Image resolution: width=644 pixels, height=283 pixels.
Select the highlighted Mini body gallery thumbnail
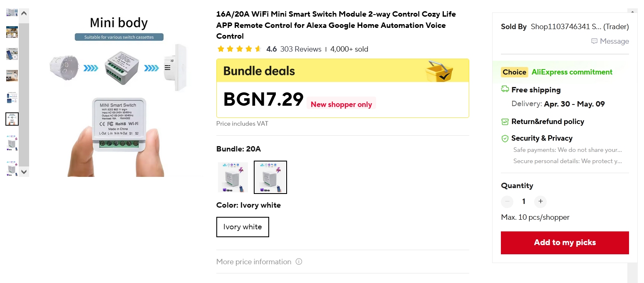12,119
